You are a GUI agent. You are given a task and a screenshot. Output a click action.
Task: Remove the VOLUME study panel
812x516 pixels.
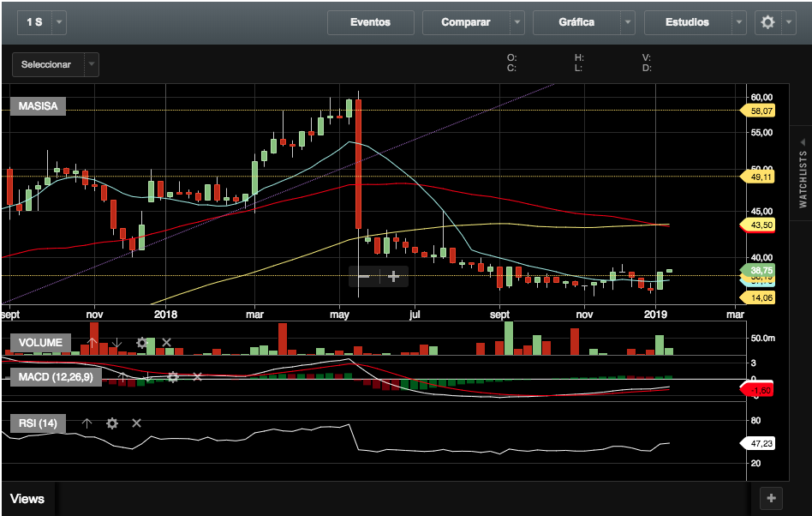tap(166, 343)
